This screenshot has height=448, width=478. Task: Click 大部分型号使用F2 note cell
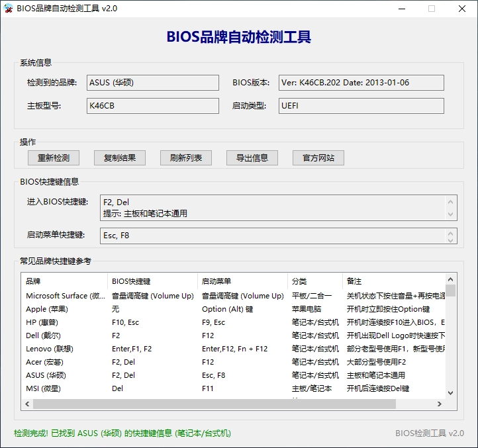376,362
